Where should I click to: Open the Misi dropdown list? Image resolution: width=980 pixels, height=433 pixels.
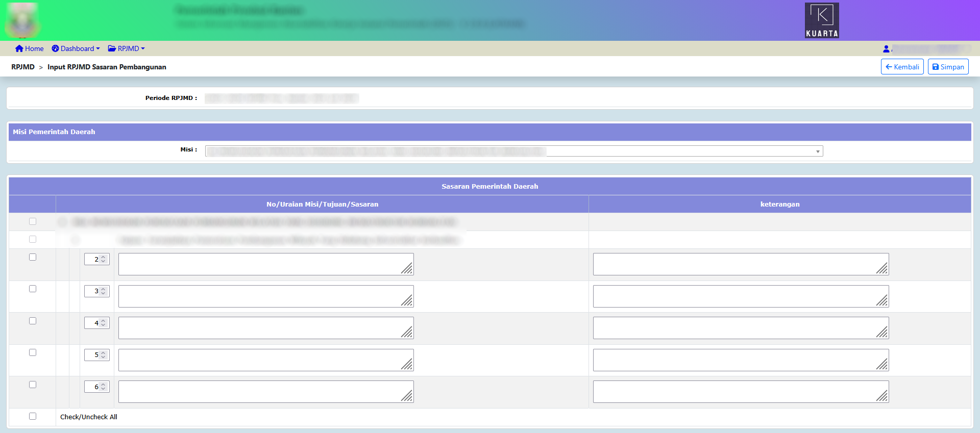(513, 151)
